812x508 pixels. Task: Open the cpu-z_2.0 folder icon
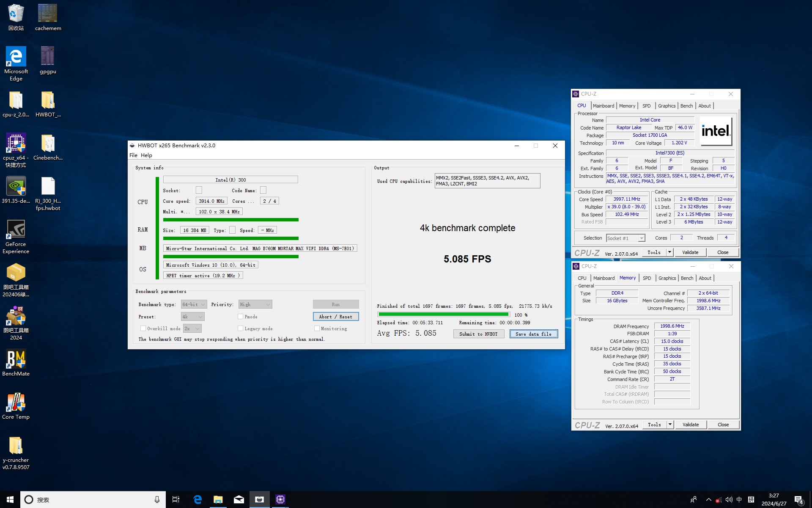(x=16, y=104)
